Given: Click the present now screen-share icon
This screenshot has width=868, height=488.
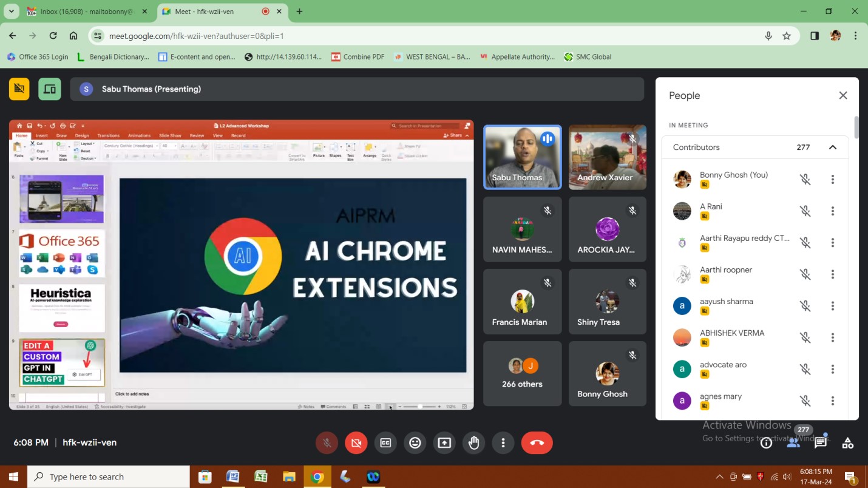Looking at the screenshot, I should [444, 443].
